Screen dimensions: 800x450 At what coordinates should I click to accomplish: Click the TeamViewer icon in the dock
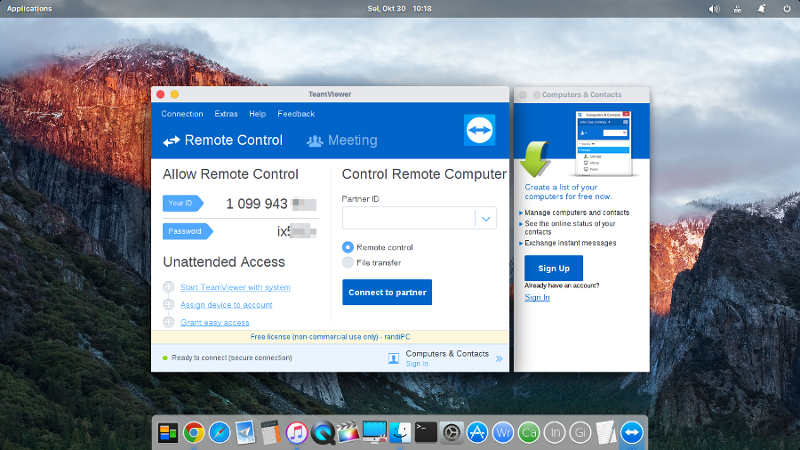tap(632, 433)
